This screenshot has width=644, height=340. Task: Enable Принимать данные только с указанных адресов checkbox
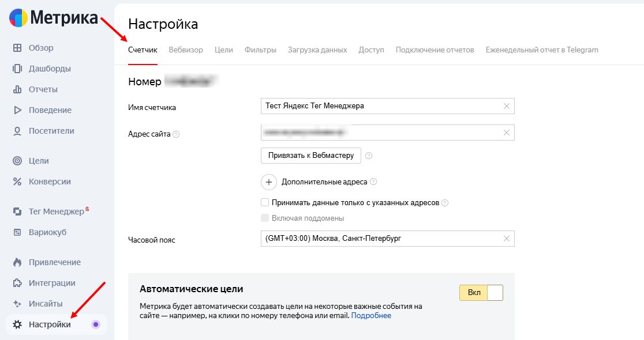[265, 203]
